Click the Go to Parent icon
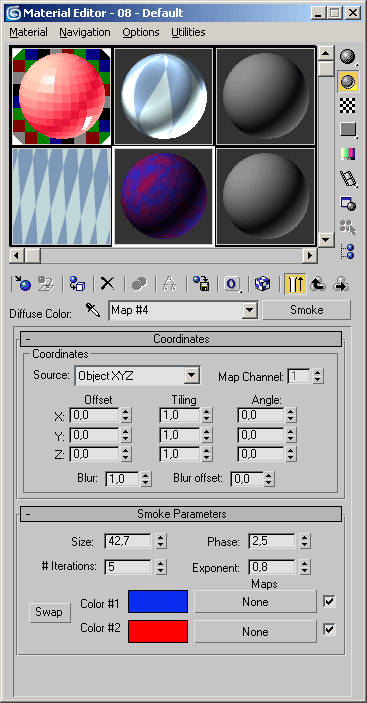367x703 pixels. (318, 284)
